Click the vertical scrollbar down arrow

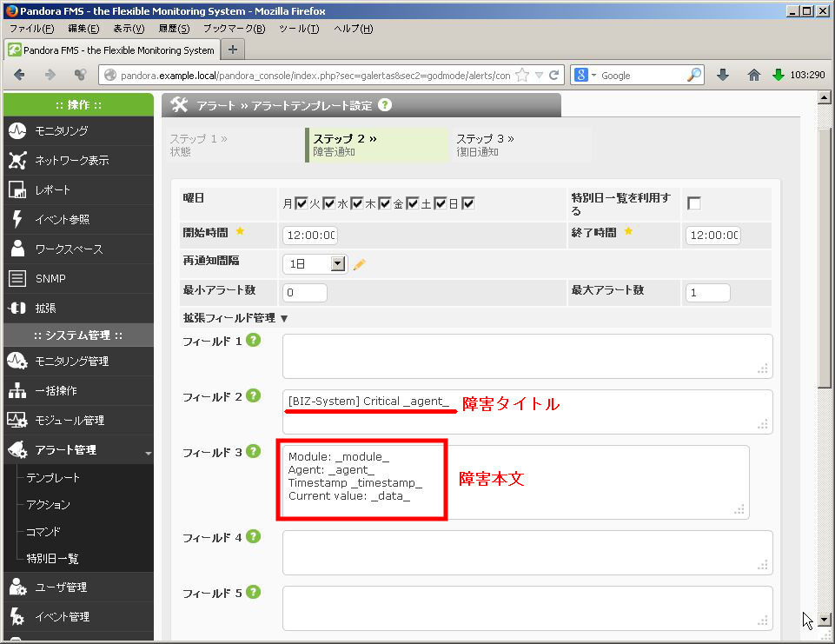click(x=825, y=620)
